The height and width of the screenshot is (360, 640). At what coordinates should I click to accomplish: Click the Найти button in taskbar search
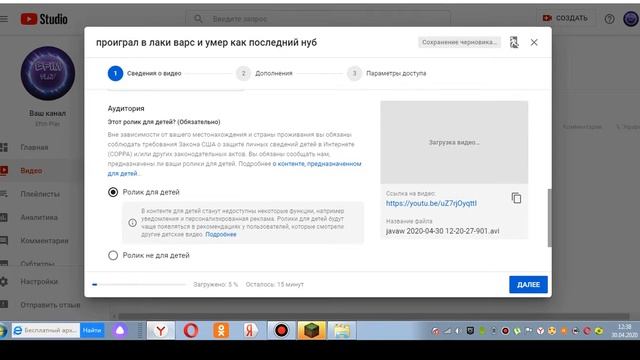click(x=92, y=330)
